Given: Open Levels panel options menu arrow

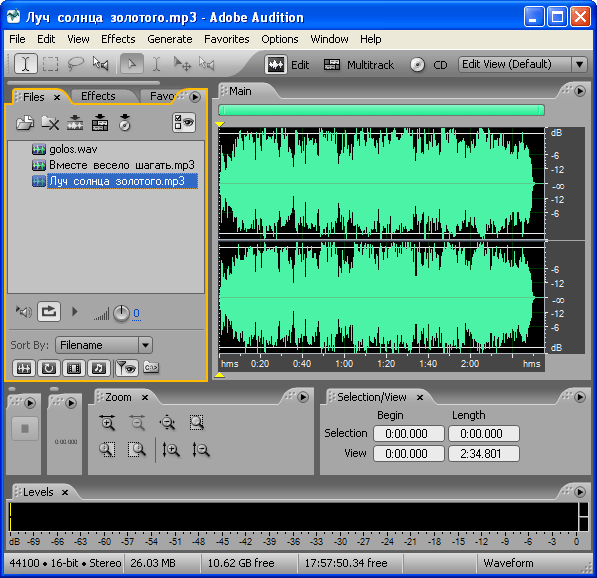Looking at the screenshot, I should (x=579, y=492).
